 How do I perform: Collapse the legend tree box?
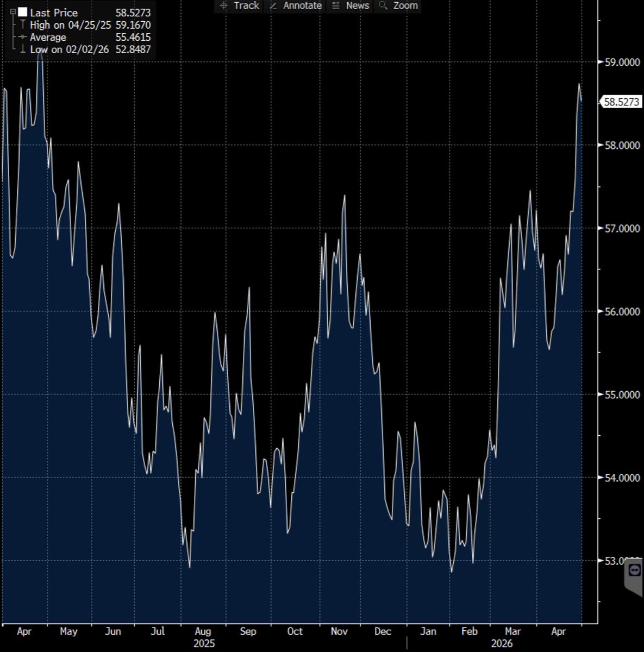13,12
